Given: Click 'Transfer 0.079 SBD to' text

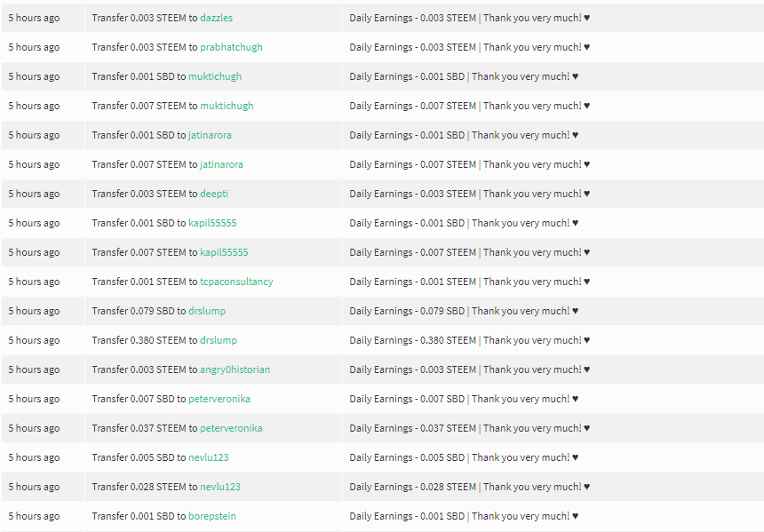Looking at the screenshot, I should tap(139, 311).
